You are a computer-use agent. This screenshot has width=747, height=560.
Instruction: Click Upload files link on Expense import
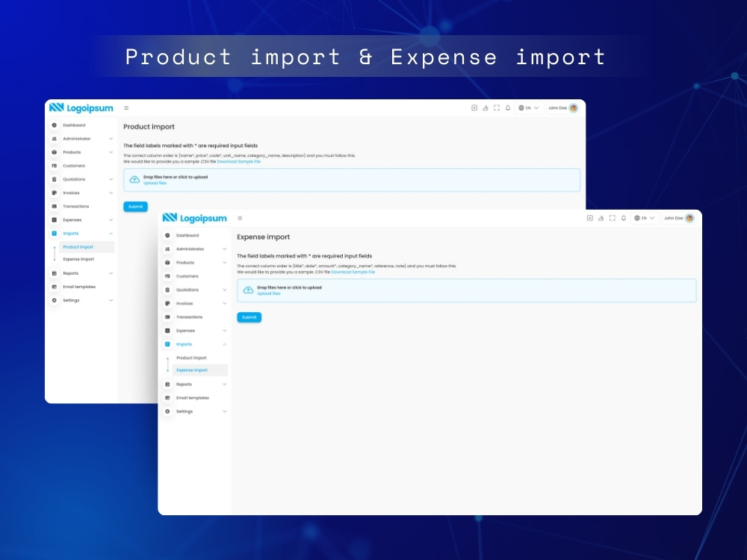click(x=269, y=293)
